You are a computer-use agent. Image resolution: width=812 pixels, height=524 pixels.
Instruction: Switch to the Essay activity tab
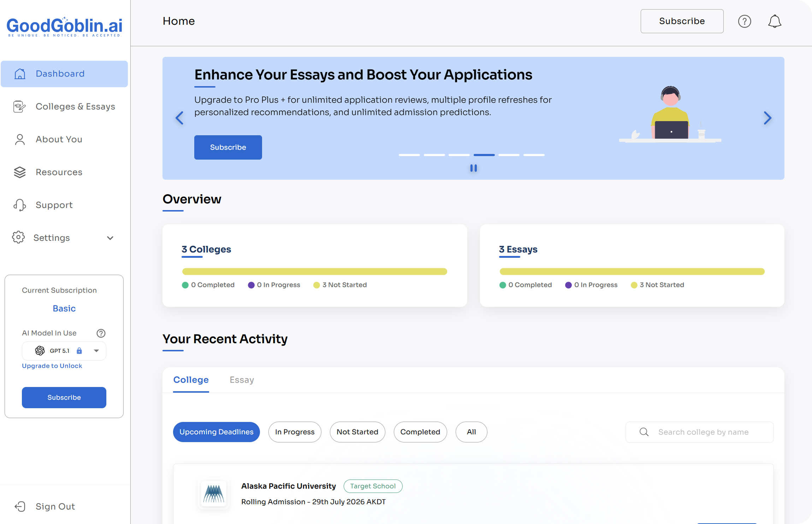pos(242,380)
